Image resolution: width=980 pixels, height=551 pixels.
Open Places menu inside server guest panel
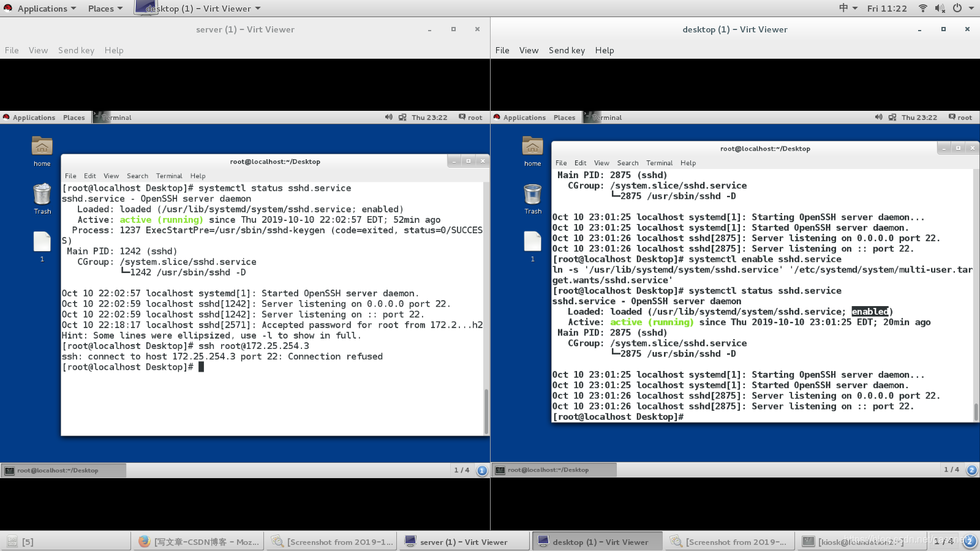pos(74,118)
